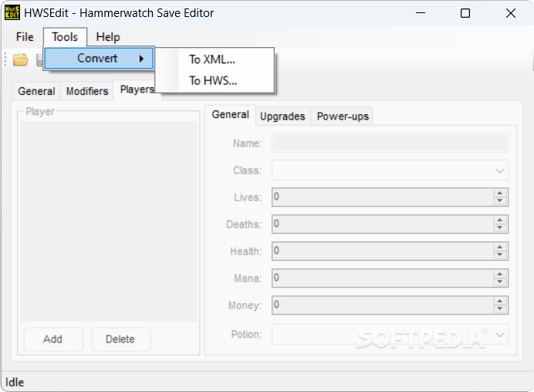This screenshot has height=392, width=534.
Task: Click into the Money value field
Action: coord(383,305)
